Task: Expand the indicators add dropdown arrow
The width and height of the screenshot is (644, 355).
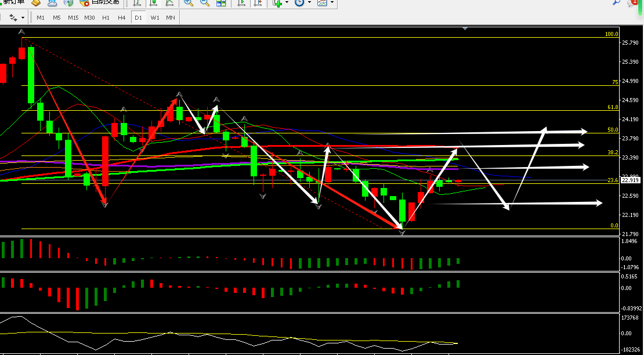Action: 287,3
